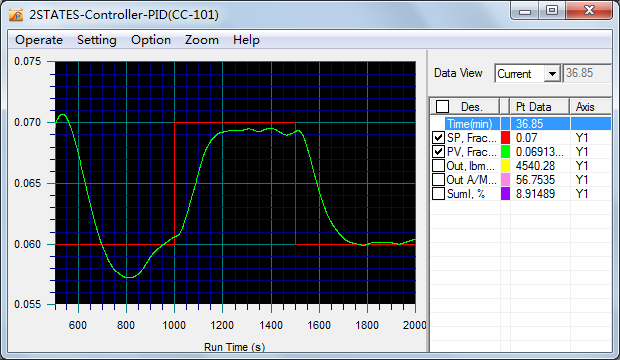This screenshot has height=360, width=620.
Task: Open the Help menu
Action: 246,40
